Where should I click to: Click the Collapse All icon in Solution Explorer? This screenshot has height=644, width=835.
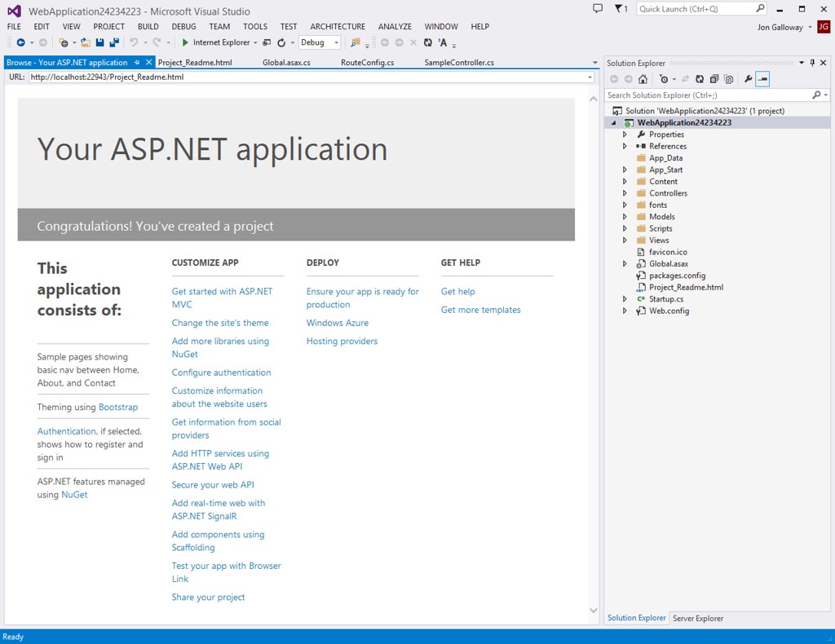(714, 79)
